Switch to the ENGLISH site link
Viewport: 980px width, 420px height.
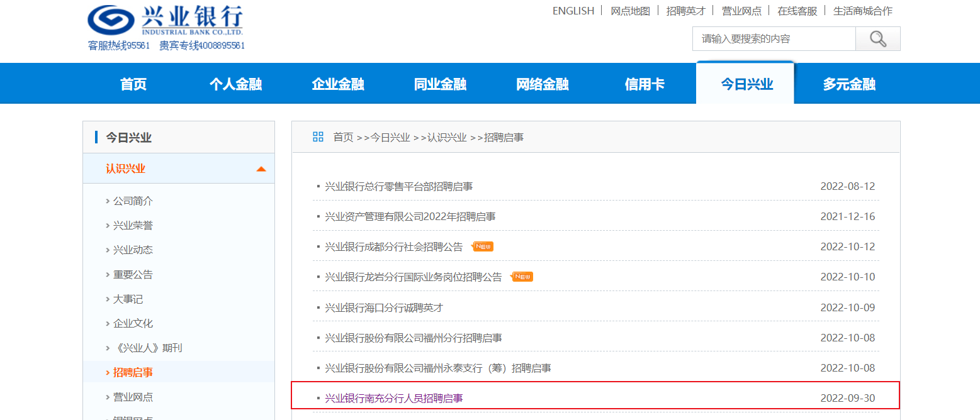(573, 11)
